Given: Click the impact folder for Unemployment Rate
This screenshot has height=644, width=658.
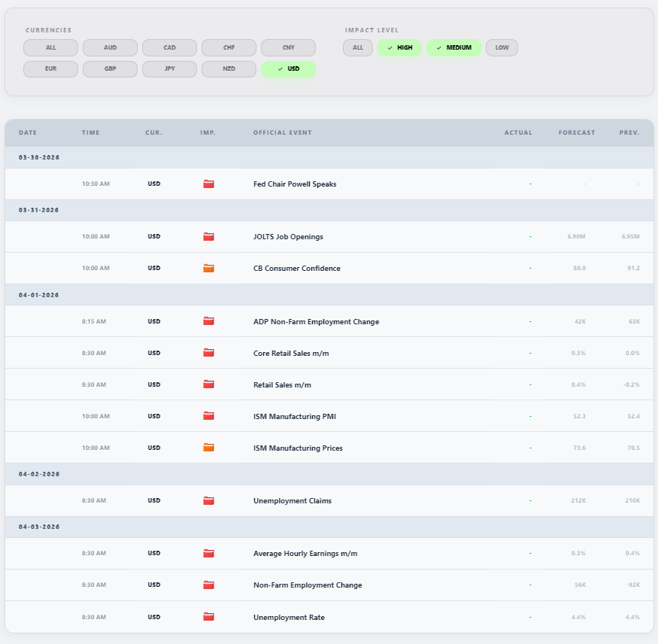Looking at the screenshot, I should coord(208,617).
